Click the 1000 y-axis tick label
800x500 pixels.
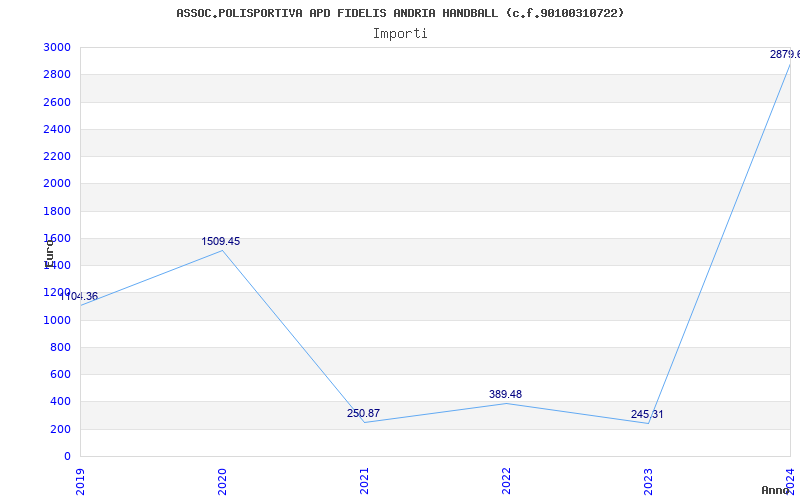click(x=57, y=320)
